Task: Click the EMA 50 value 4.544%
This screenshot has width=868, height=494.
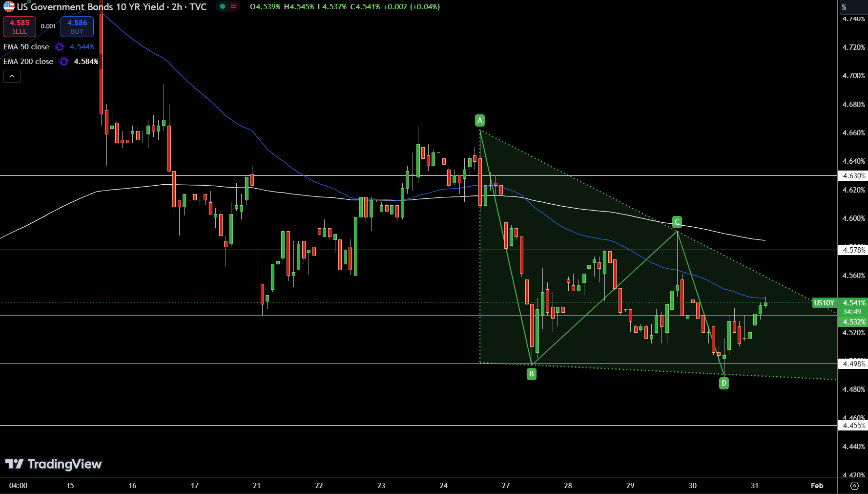Action: coord(82,47)
